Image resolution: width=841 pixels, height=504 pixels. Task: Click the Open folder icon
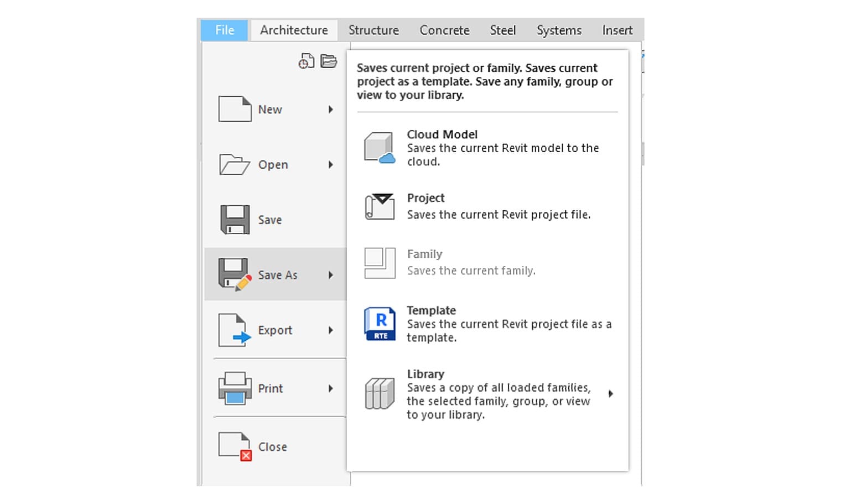[x=235, y=164]
